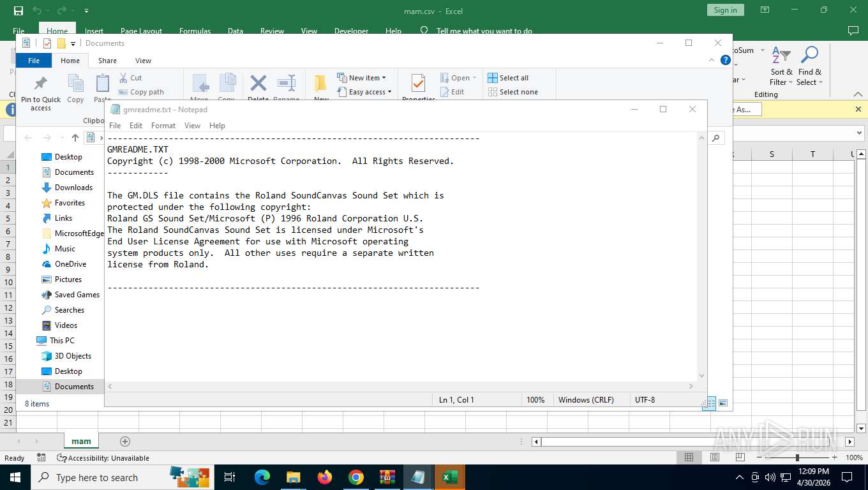Viewport: 868px width, 490px height.
Task: Open Notepad Edit menu
Action: click(136, 126)
